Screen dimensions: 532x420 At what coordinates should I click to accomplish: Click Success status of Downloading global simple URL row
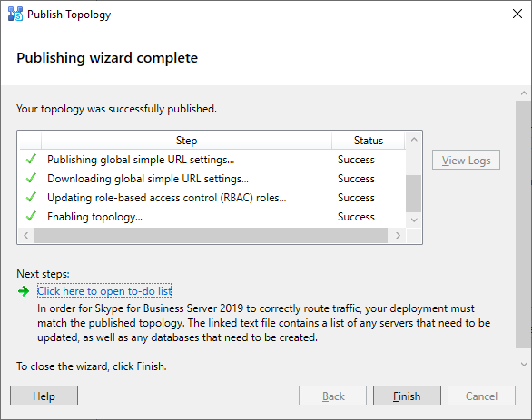coord(356,179)
